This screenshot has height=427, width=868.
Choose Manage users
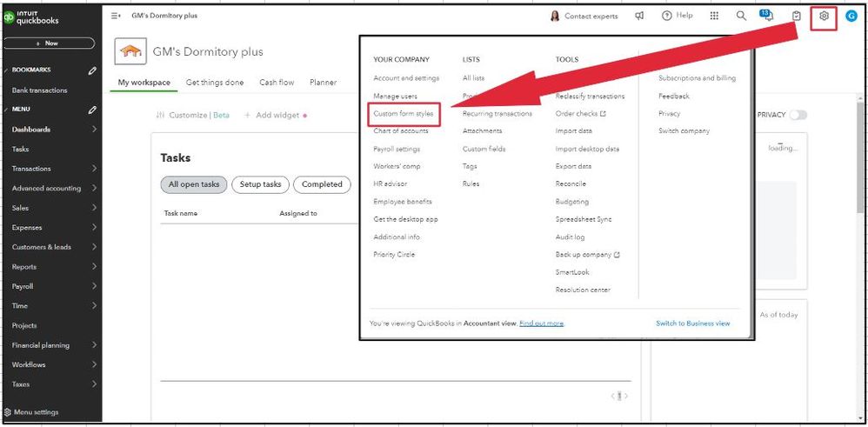click(x=395, y=96)
